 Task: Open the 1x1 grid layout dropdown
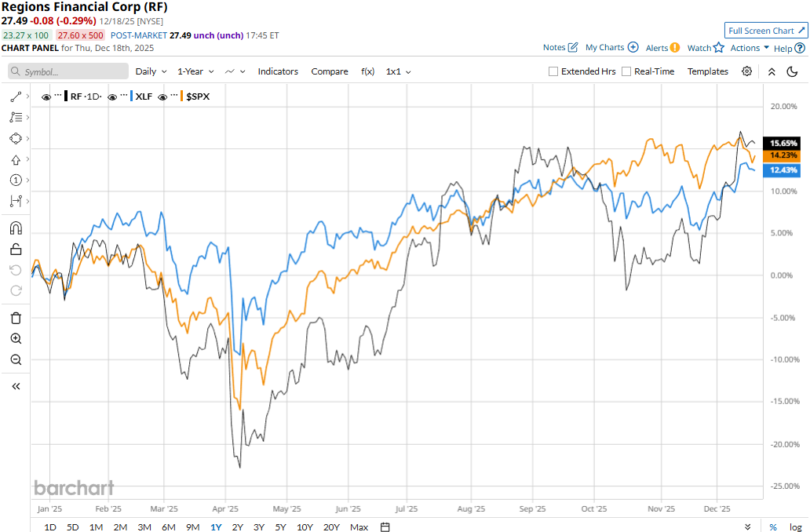point(398,71)
